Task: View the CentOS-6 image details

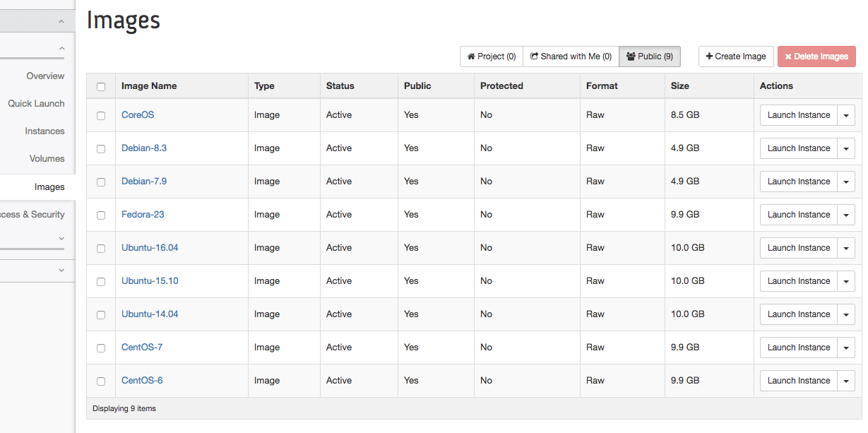Action: (x=142, y=381)
